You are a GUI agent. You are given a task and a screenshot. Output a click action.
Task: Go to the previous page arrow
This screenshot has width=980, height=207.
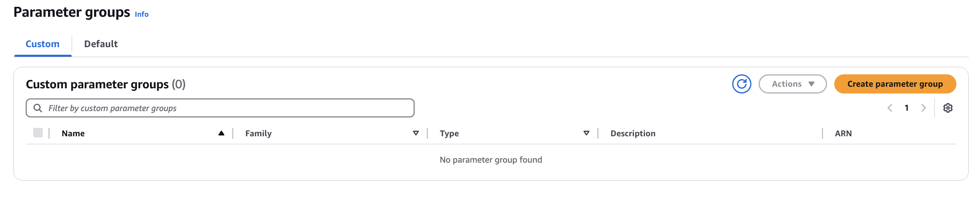(890, 108)
